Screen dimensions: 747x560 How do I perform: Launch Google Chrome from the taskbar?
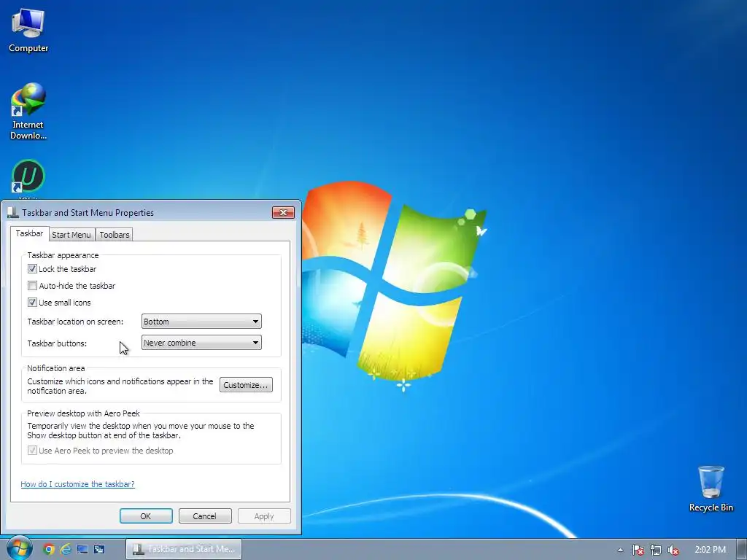49,549
